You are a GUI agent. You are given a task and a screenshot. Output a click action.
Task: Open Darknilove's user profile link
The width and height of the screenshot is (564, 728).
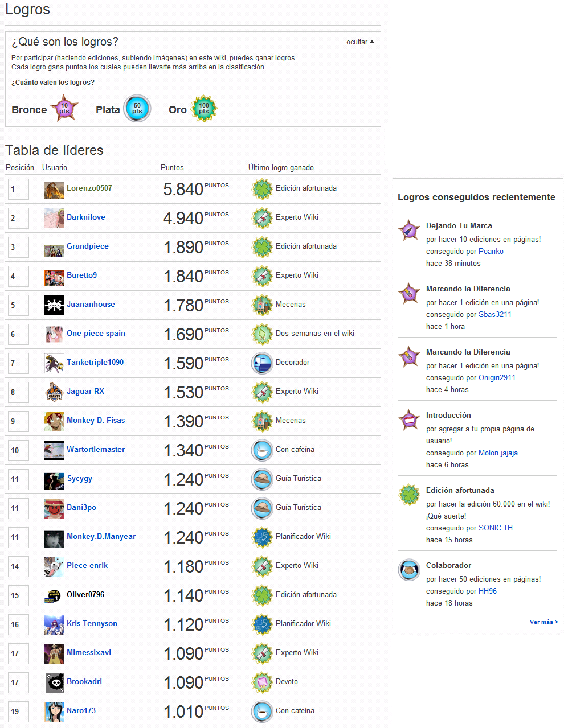click(86, 217)
